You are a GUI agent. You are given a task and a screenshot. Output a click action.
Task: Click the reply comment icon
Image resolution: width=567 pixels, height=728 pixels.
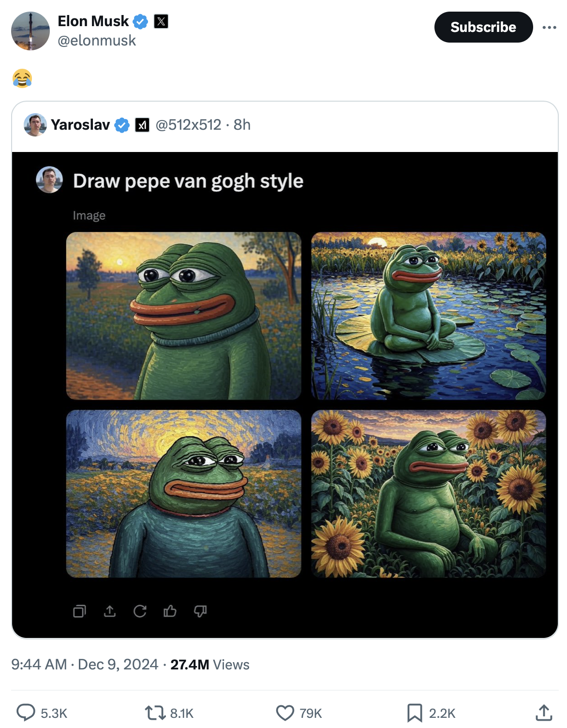click(26, 713)
